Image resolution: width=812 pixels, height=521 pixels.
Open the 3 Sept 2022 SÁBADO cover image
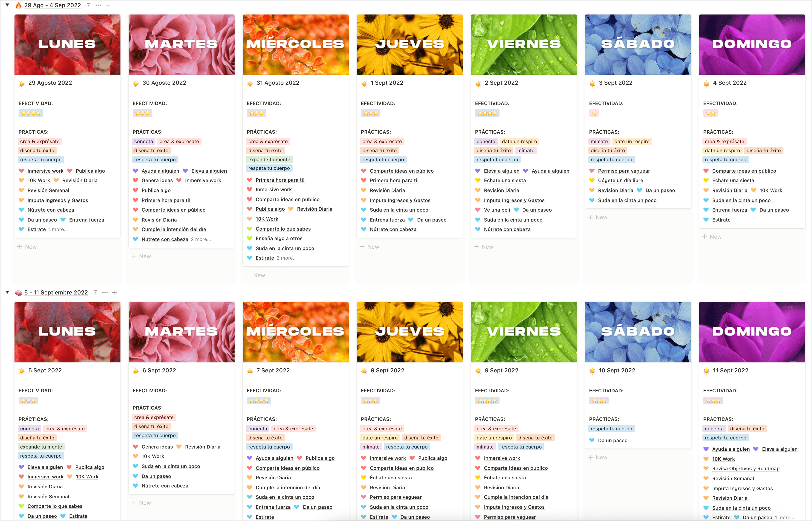tap(638, 44)
